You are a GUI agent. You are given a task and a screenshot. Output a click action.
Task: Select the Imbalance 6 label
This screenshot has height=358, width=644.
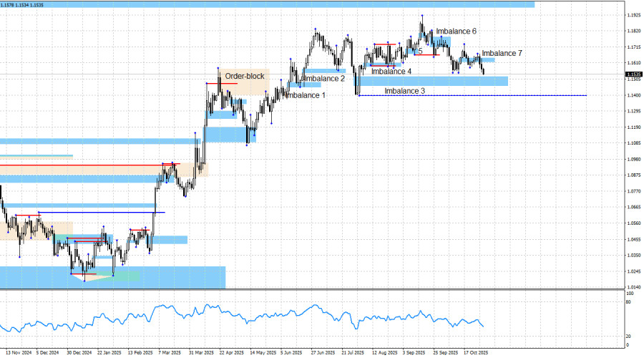(x=456, y=32)
